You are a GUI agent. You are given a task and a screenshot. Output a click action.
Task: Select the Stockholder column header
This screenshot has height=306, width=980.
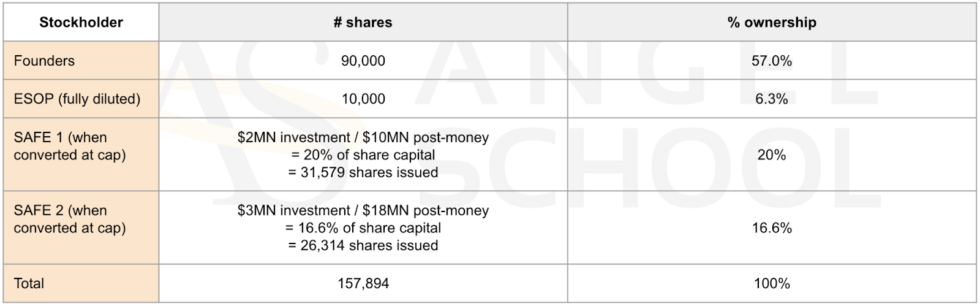point(81,23)
